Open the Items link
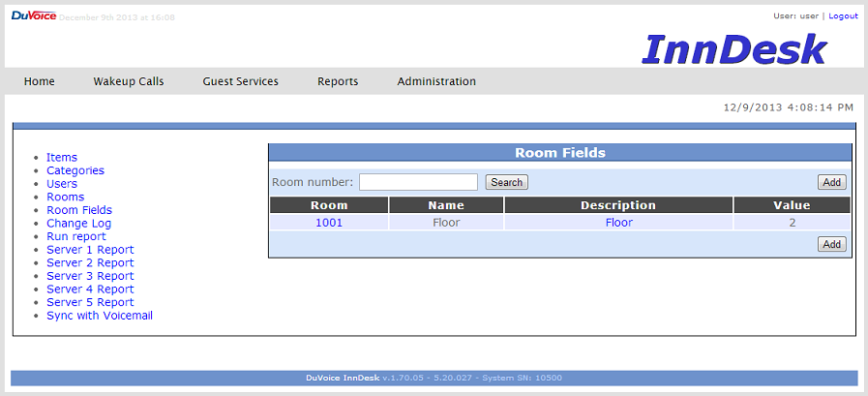This screenshot has height=396, width=868. pyautogui.click(x=62, y=157)
